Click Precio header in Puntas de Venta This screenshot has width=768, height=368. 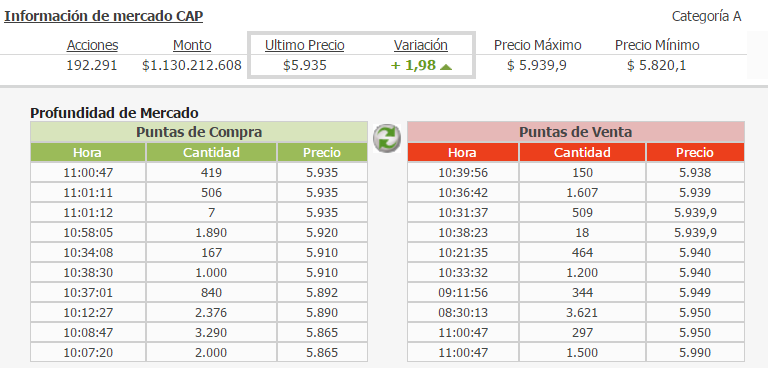click(x=695, y=152)
